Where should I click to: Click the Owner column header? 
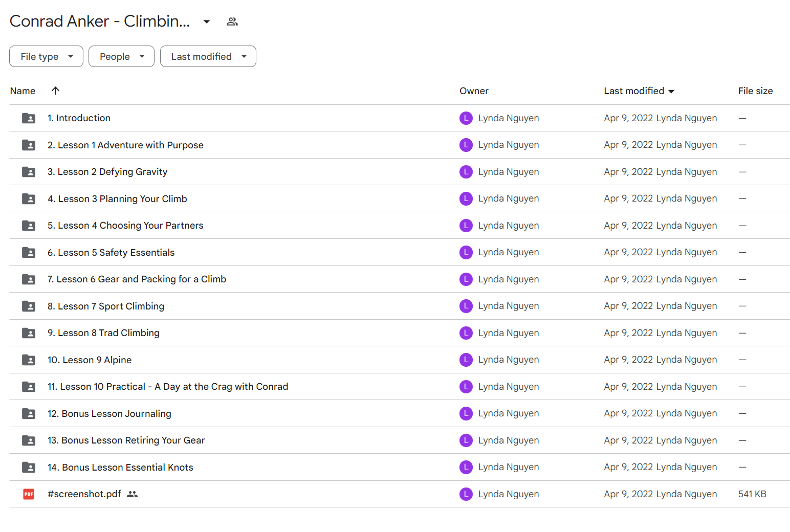[474, 91]
